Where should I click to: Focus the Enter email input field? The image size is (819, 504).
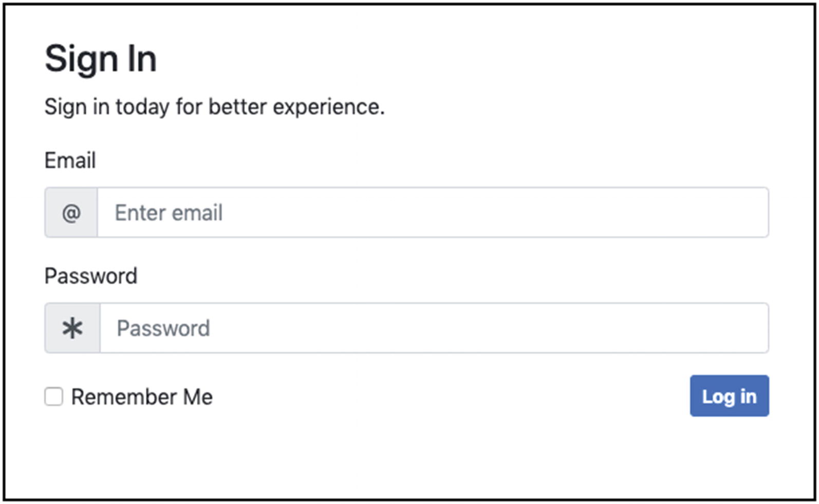(x=433, y=213)
